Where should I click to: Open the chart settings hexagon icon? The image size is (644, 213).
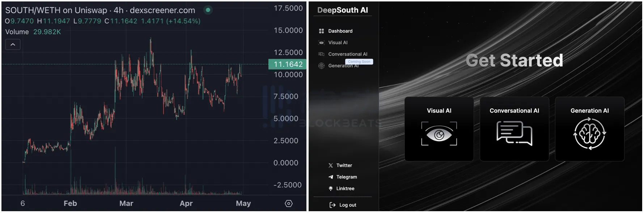(x=289, y=204)
